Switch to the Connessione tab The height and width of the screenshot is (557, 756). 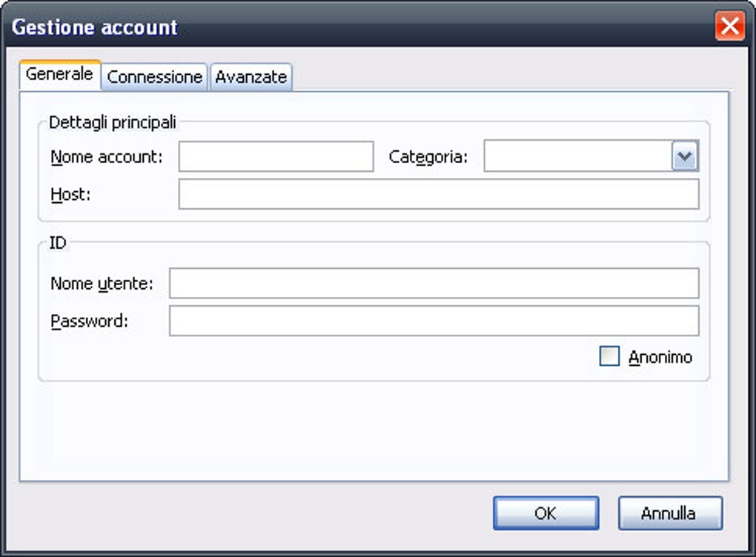pyautogui.click(x=154, y=77)
